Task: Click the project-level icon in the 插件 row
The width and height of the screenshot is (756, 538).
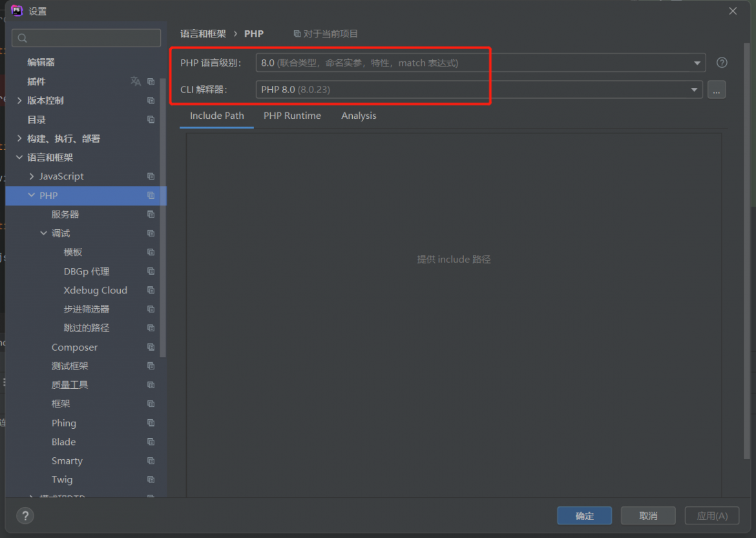Action: [x=151, y=81]
